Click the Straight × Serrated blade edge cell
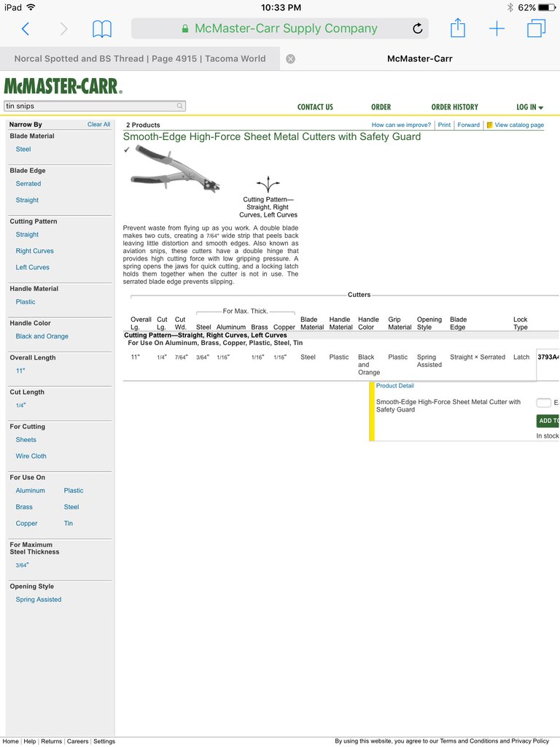 pyautogui.click(x=478, y=357)
